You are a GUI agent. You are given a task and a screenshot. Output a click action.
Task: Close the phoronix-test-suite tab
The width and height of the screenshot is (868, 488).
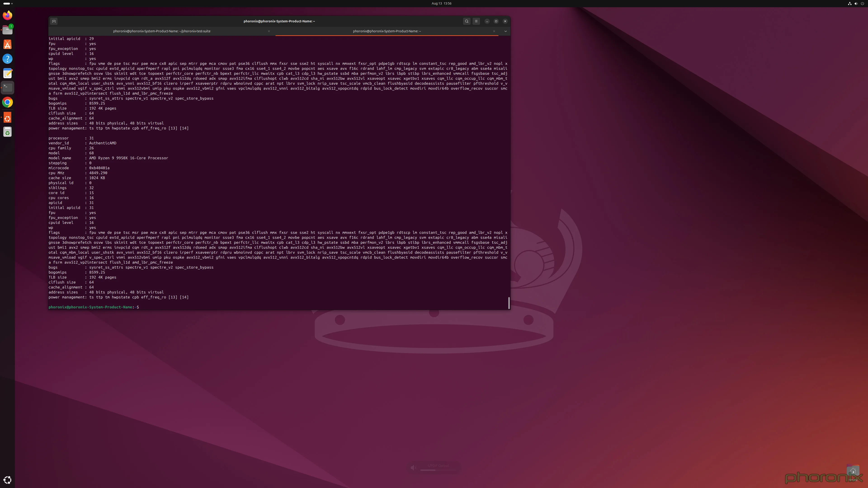(269, 31)
